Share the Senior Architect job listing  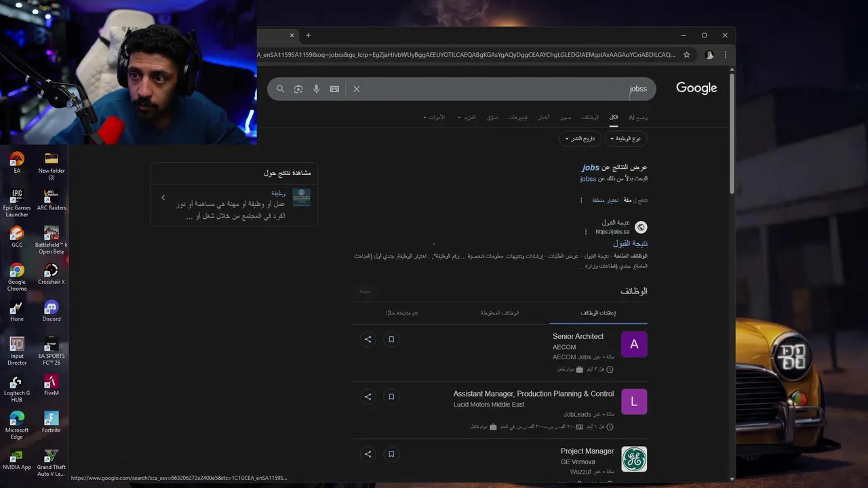(368, 340)
